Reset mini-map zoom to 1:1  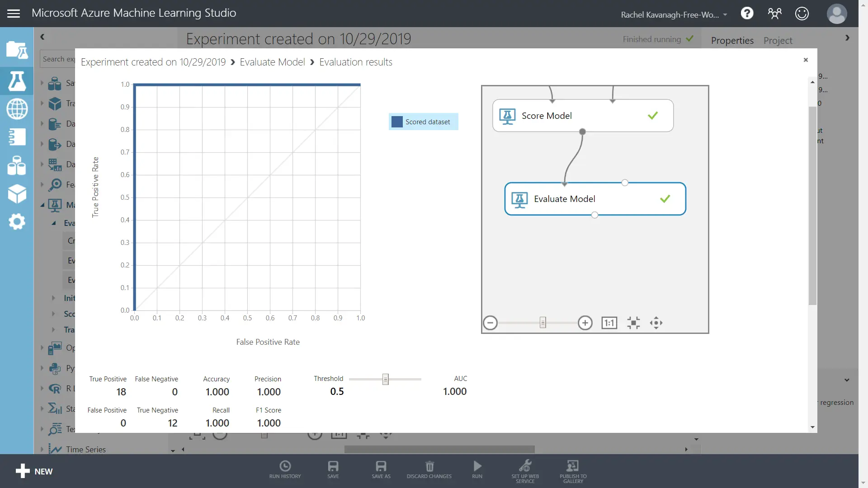coord(609,323)
